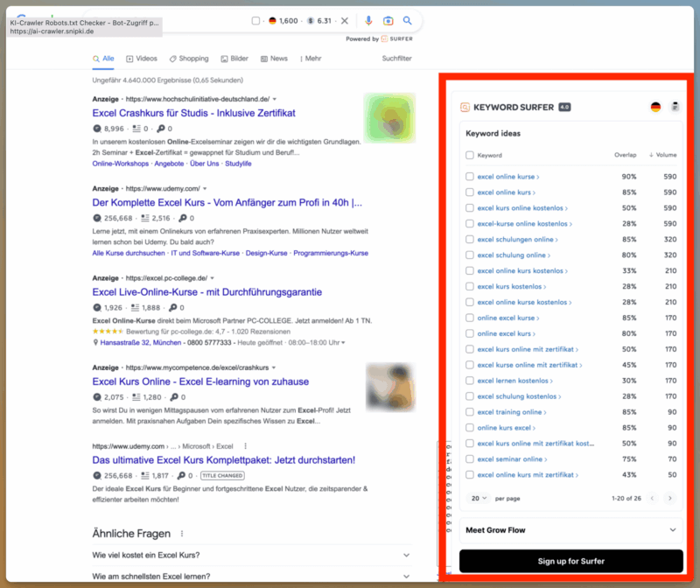Click the Keyword Surfer logo icon
Screen dimensions: 700x588
(x=464, y=107)
